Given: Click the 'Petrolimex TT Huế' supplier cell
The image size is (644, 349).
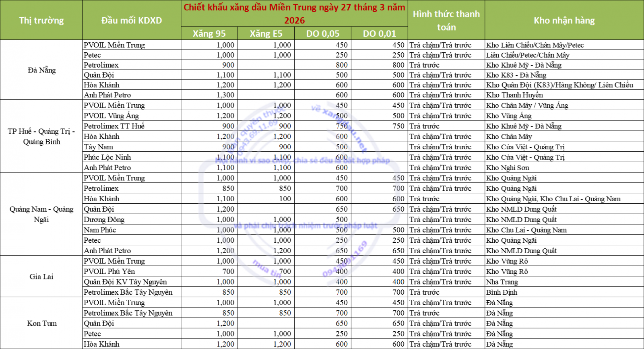Looking at the screenshot, I should pos(114,126).
